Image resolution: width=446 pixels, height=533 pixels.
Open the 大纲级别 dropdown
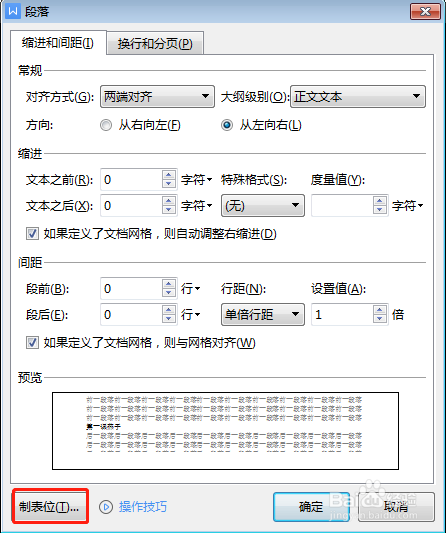(x=358, y=97)
